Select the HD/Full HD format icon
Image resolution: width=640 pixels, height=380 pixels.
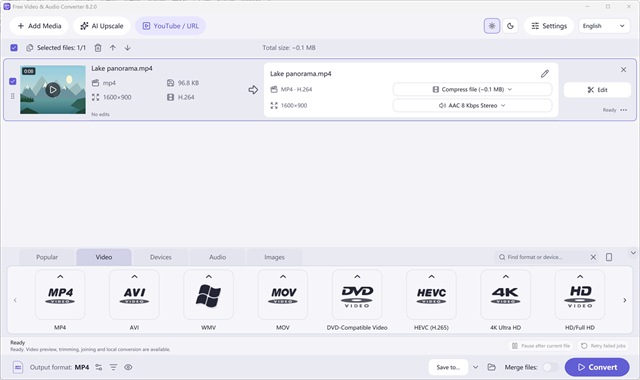580,296
